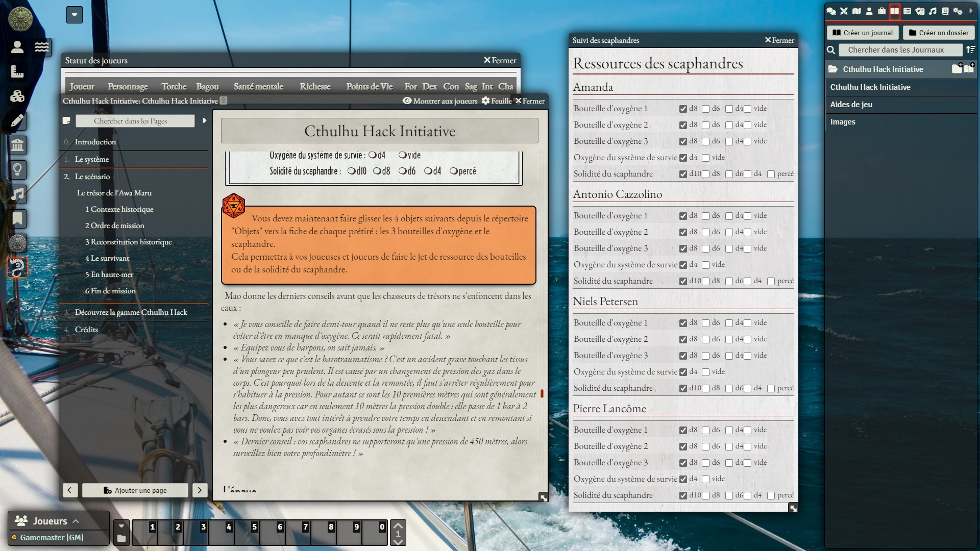Open the Scenes map sidebar tab
The image size is (980, 551).
point(856,11)
